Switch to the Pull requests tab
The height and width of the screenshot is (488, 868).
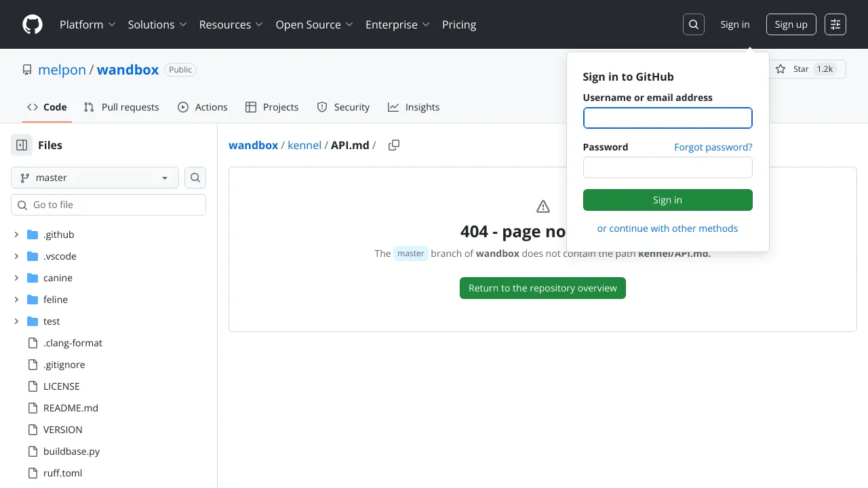[121, 107]
